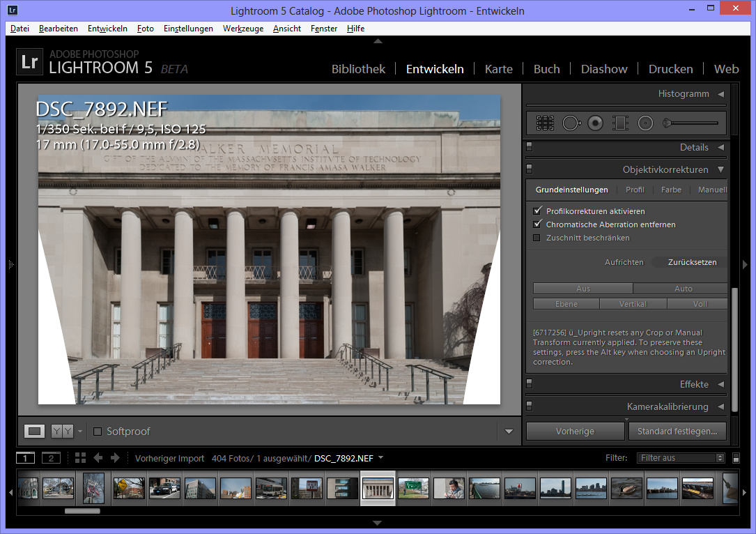Viewport: 756px width, 534px height.
Task: Select the Crop Overlay tool
Action: point(545,123)
